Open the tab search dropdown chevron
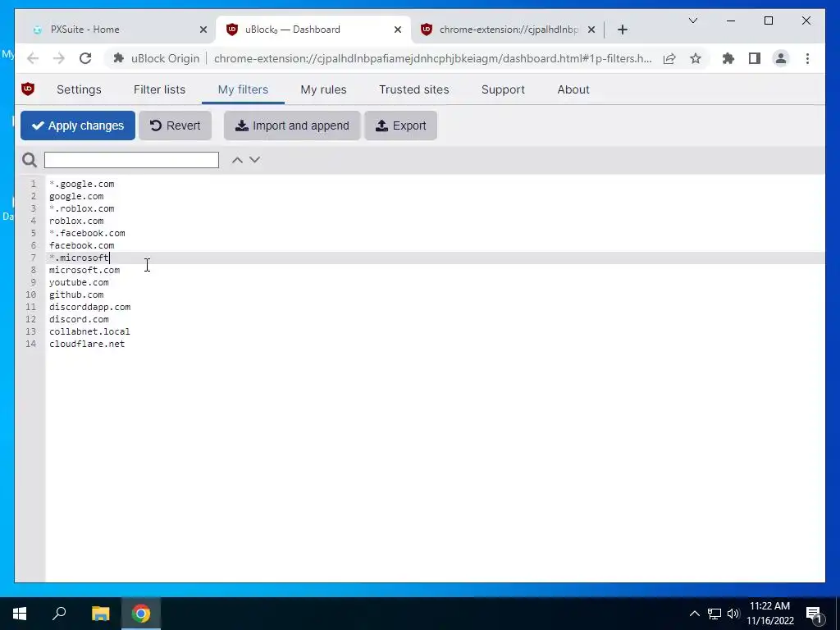The image size is (840, 630). [692, 21]
